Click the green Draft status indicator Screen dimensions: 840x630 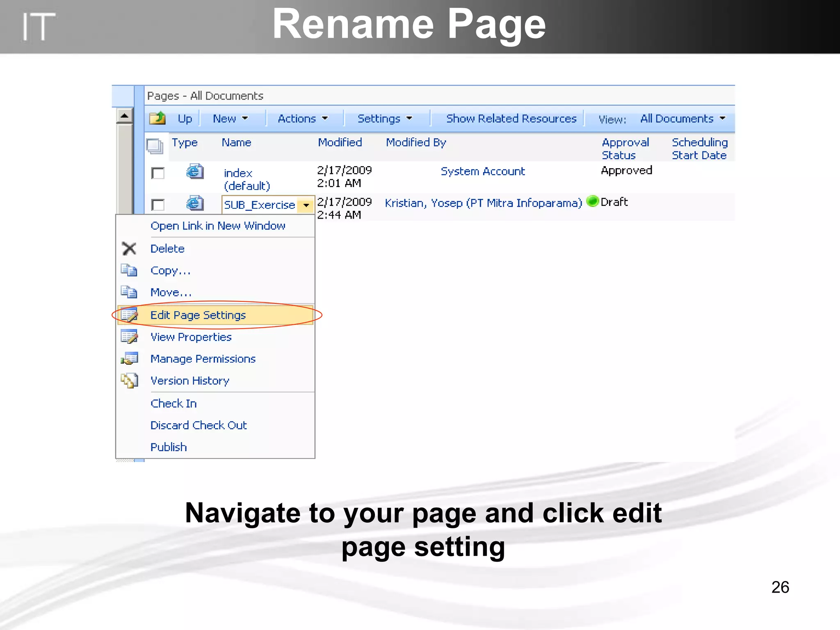(592, 201)
